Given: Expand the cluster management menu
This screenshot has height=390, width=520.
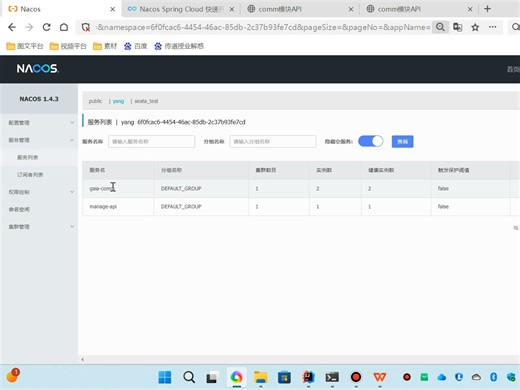Looking at the screenshot, I should click(x=39, y=227).
